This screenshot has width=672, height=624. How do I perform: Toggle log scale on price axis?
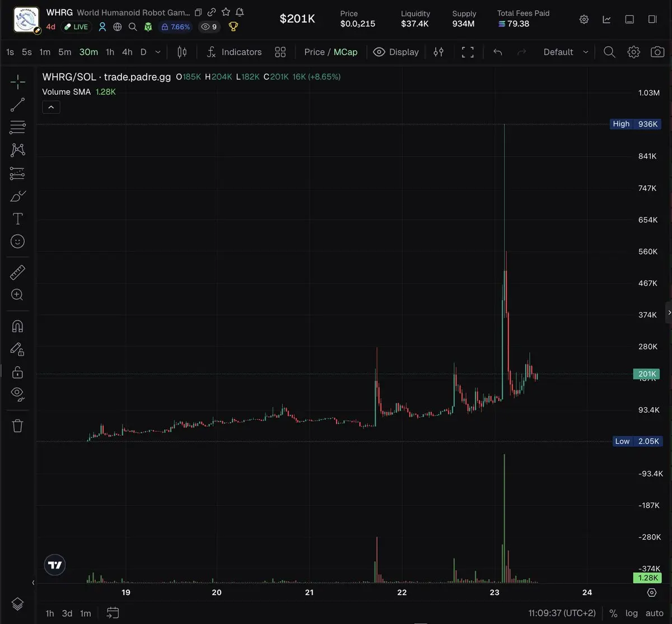tap(631, 613)
